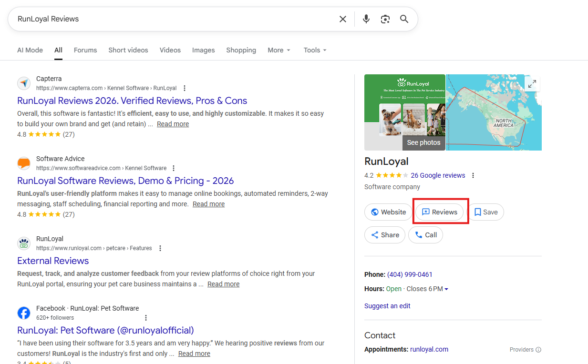Click the Software company label
The width and height of the screenshot is (588, 364).
392,187
